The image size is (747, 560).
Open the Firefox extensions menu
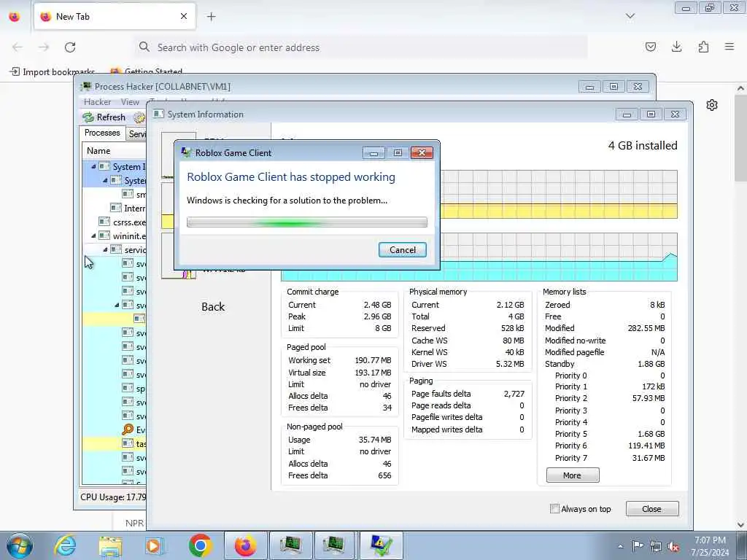[703, 47]
